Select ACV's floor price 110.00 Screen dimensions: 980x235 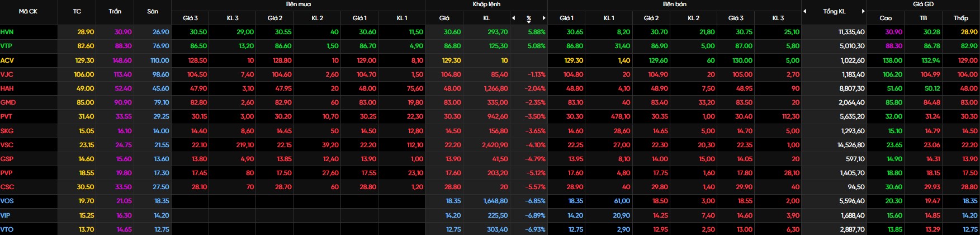159,60
